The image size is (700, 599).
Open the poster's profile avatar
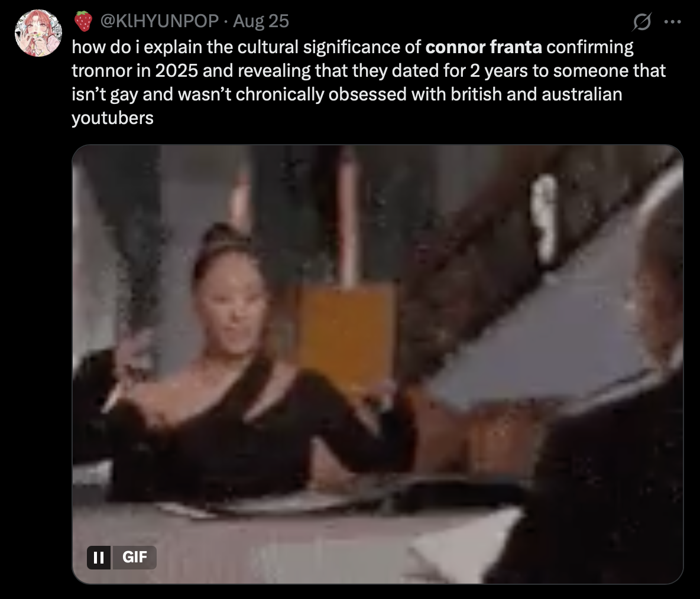[38, 33]
